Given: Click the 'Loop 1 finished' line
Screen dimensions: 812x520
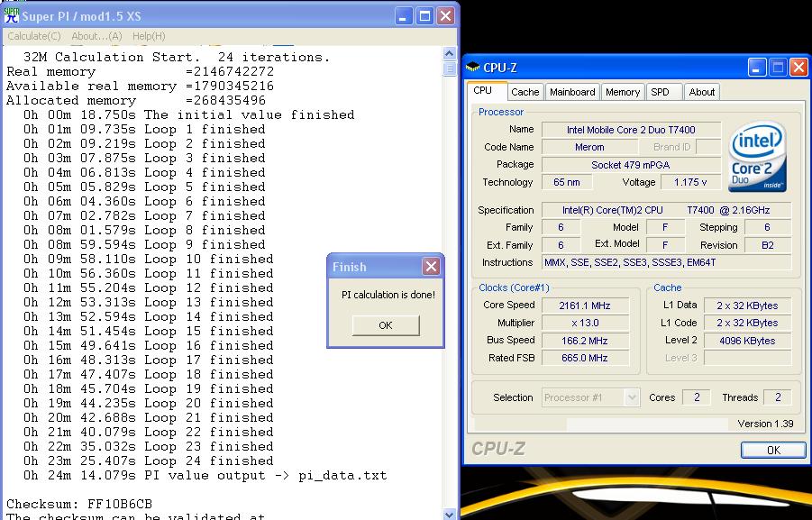Looking at the screenshot, I should click(144, 130).
